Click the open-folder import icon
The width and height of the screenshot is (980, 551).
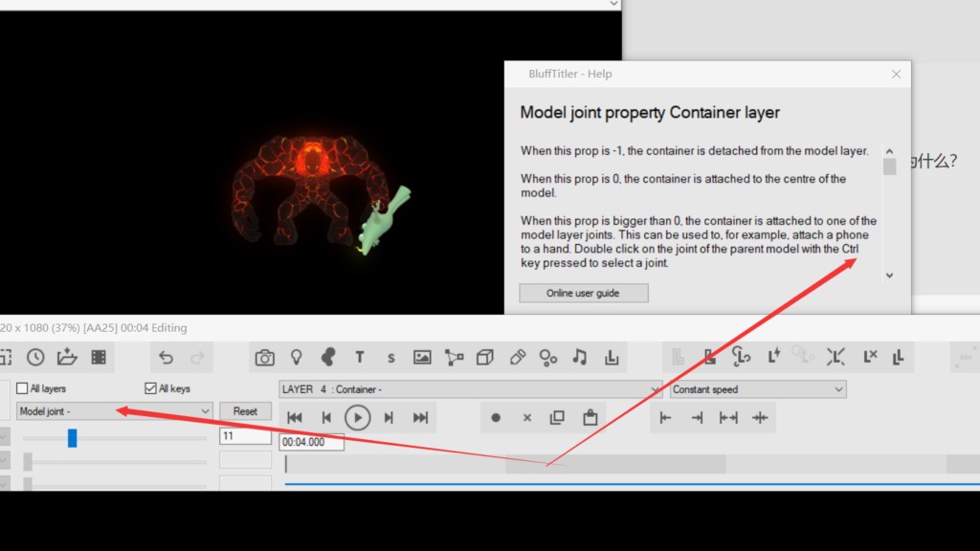(x=67, y=358)
